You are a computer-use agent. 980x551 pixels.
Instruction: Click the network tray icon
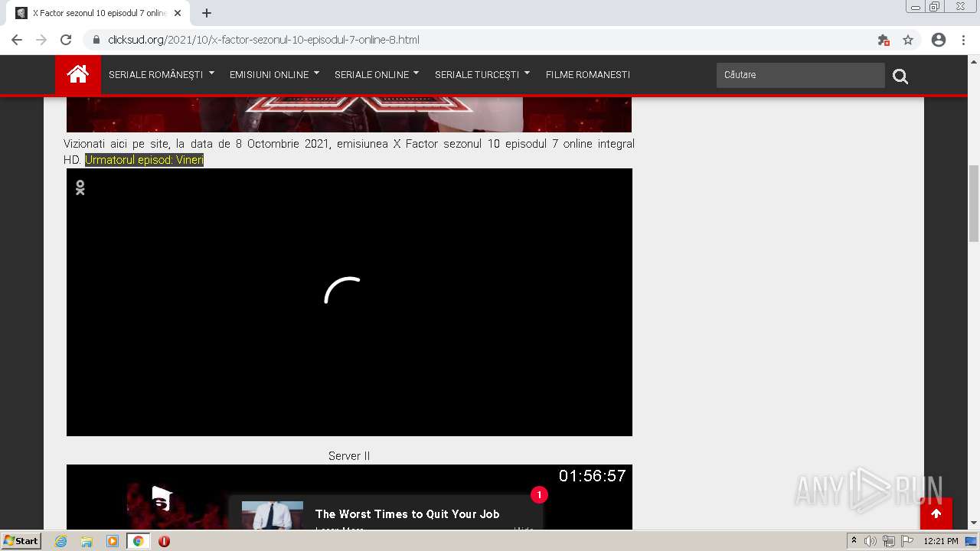(888, 541)
